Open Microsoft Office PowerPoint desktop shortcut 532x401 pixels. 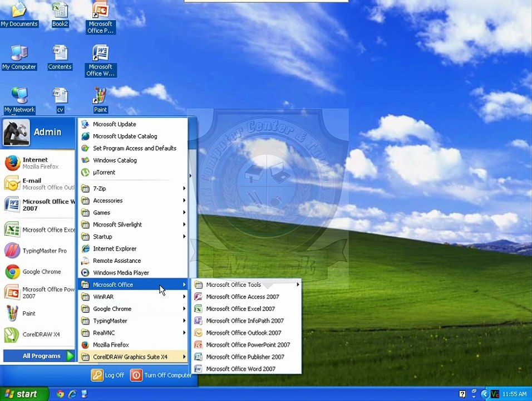point(100,18)
